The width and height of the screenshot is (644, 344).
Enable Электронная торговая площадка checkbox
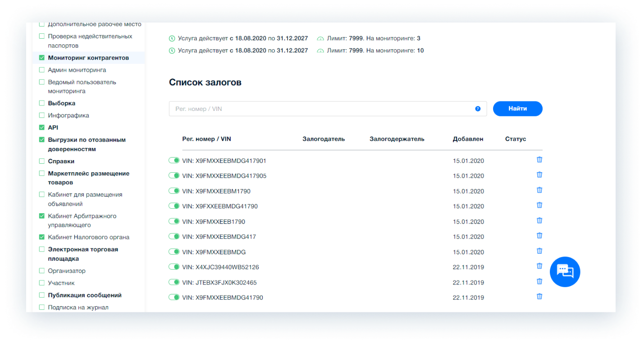pos(42,249)
